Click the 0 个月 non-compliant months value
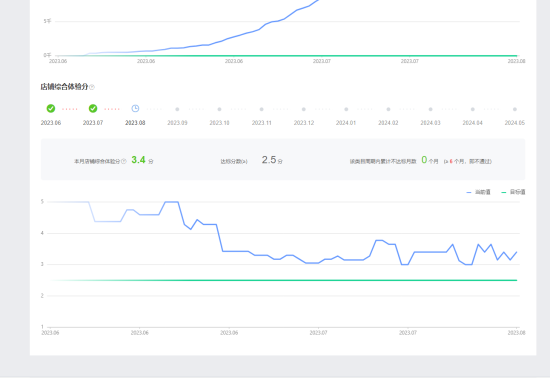Screen dimensions: 550x378 tap(430, 160)
